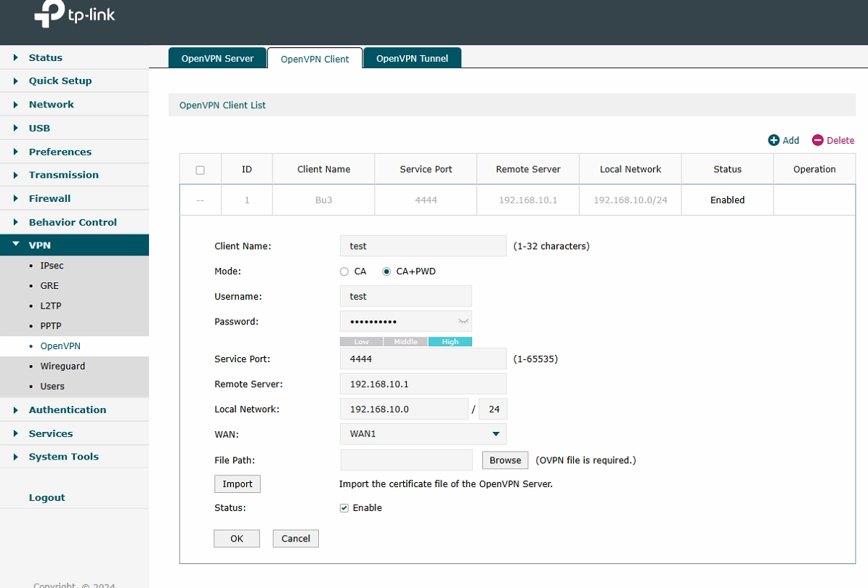This screenshot has width=868, height=588.
Task: Toggle the Enable status checkbox
Action: [x=344, y=508]
